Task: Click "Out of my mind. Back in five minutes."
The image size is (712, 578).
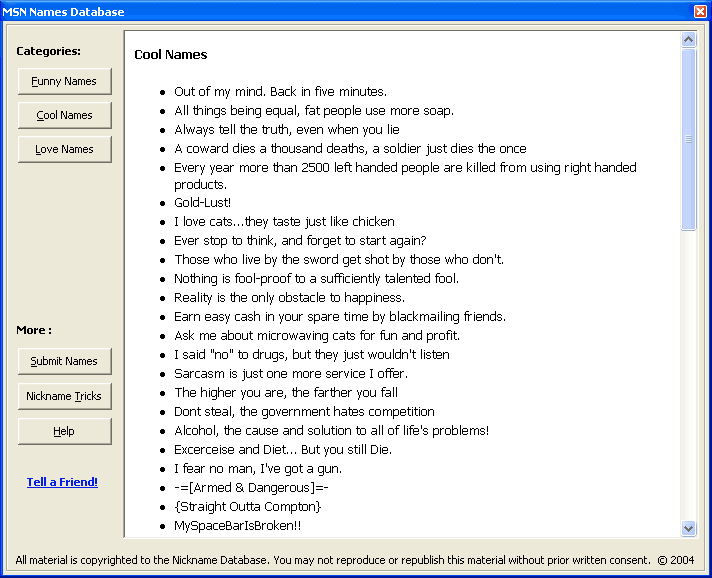Action: pos(280,92)
